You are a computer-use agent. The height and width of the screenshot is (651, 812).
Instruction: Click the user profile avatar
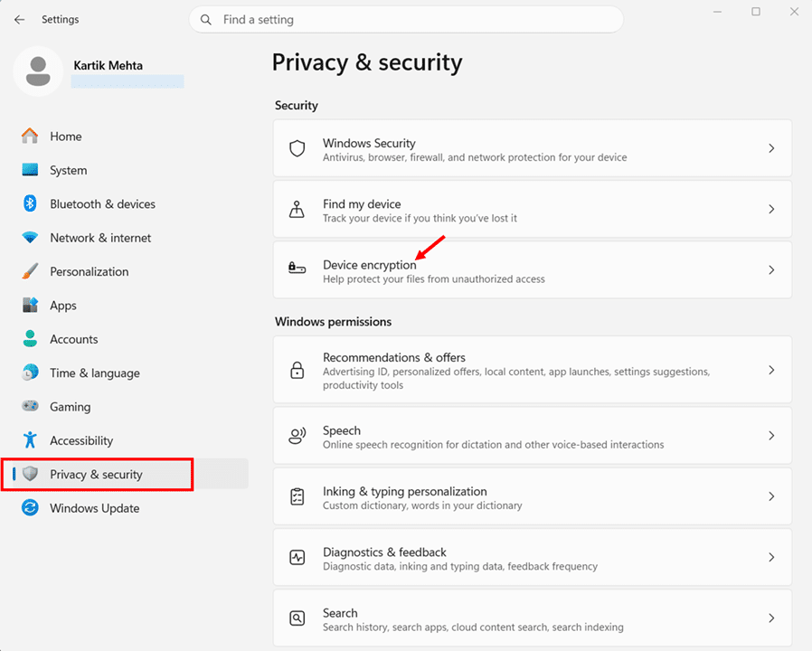point(38,71)
